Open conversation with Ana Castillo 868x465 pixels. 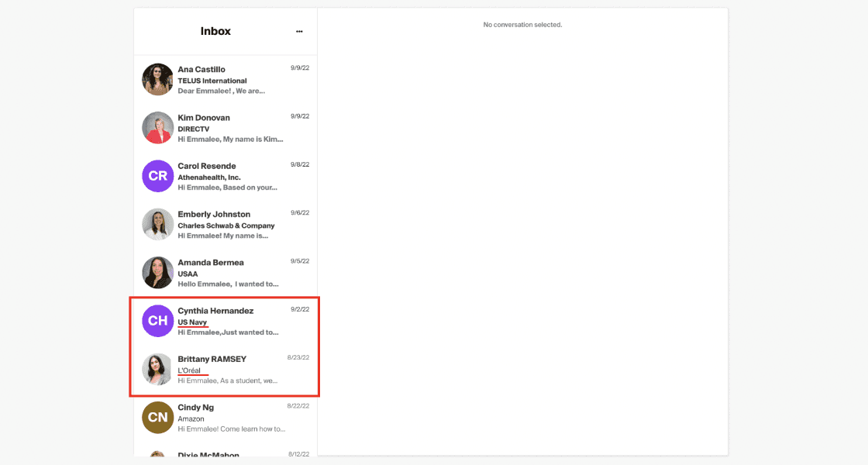click(x=226, y=80)
